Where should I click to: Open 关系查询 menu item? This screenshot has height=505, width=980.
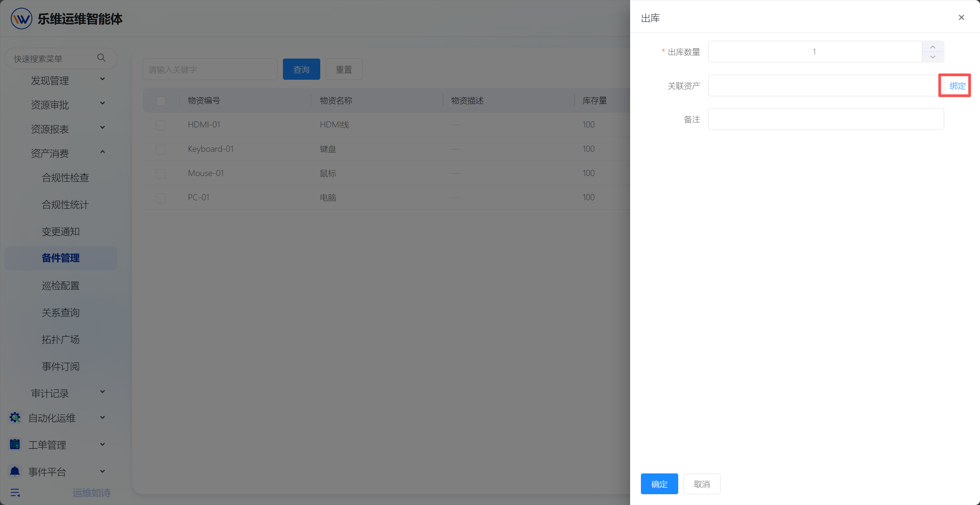tap(61, 312)
